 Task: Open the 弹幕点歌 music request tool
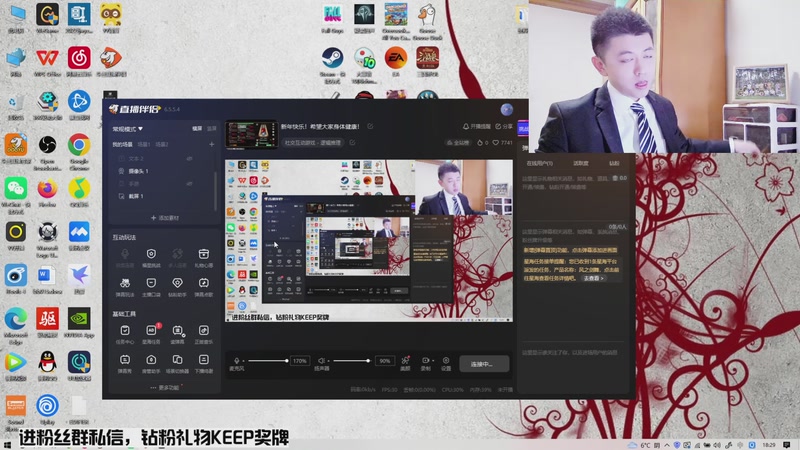point(204,287)
